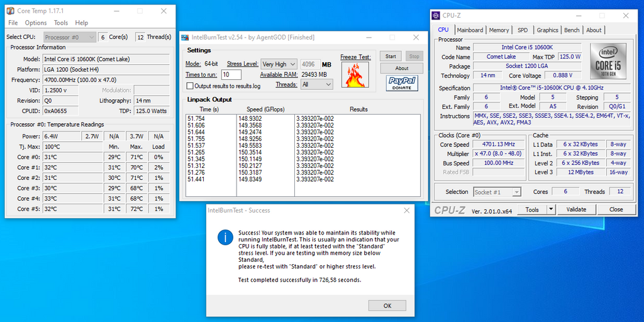
Task: Click the VID 1.2500 v field
Action: (60, 91)
